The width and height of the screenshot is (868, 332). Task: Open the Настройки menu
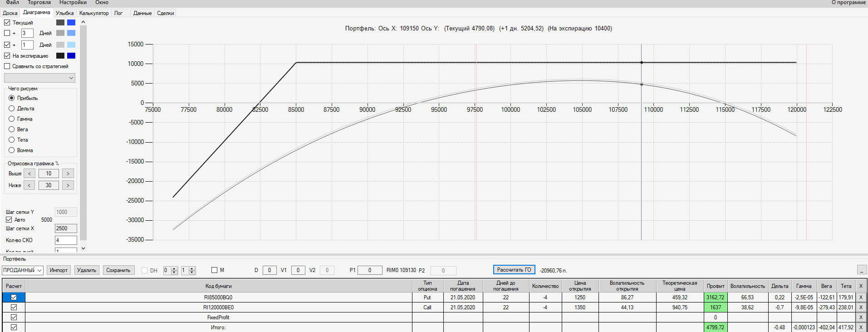[x=73, y=3]
